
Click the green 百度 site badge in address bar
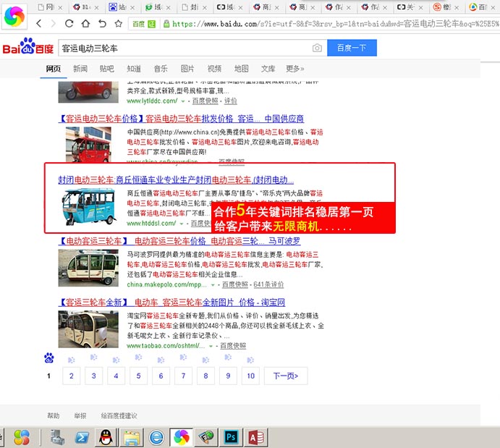pos(144,24)
